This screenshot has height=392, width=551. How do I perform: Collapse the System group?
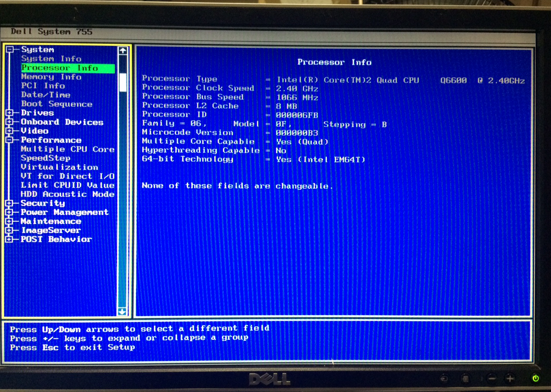tap(10, 49)
